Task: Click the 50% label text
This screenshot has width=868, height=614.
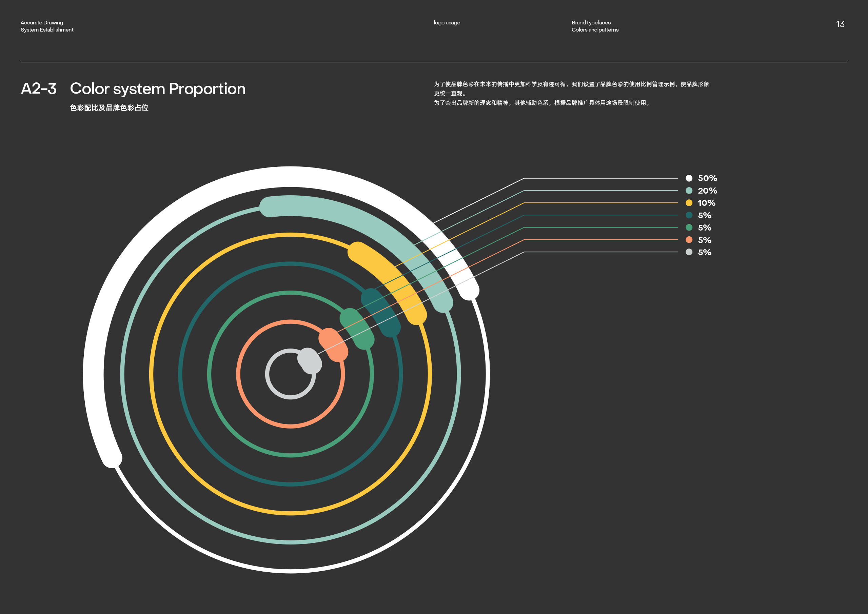Action: [x=707, y=178]
